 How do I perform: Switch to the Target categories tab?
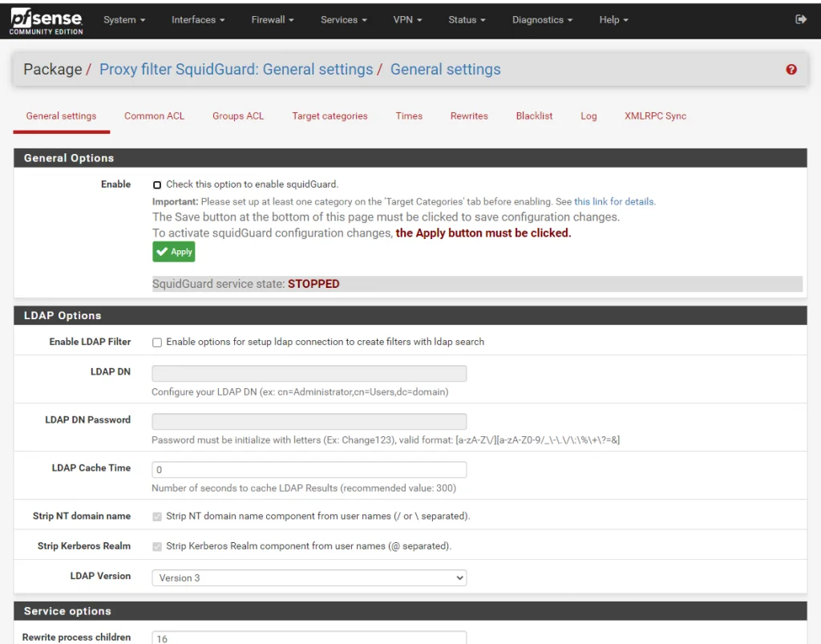330,115
